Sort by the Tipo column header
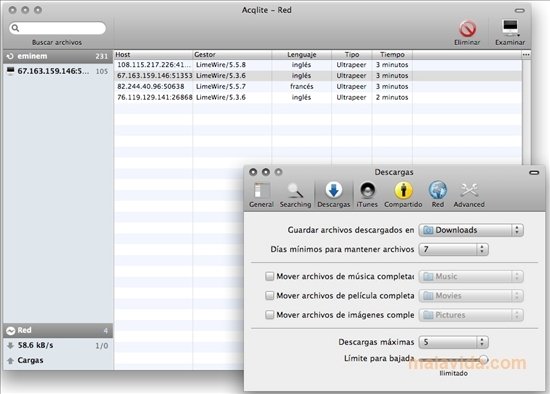This screenshot has width=550, height=394. point(352,55)
